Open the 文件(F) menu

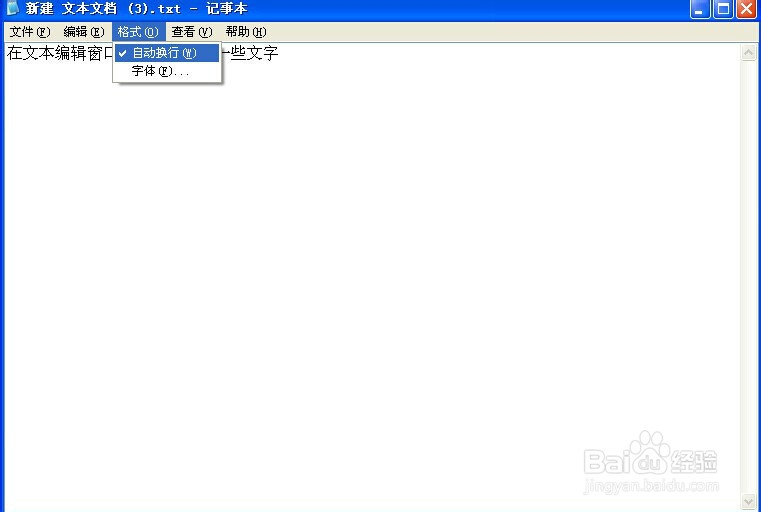tap(30, 32)
